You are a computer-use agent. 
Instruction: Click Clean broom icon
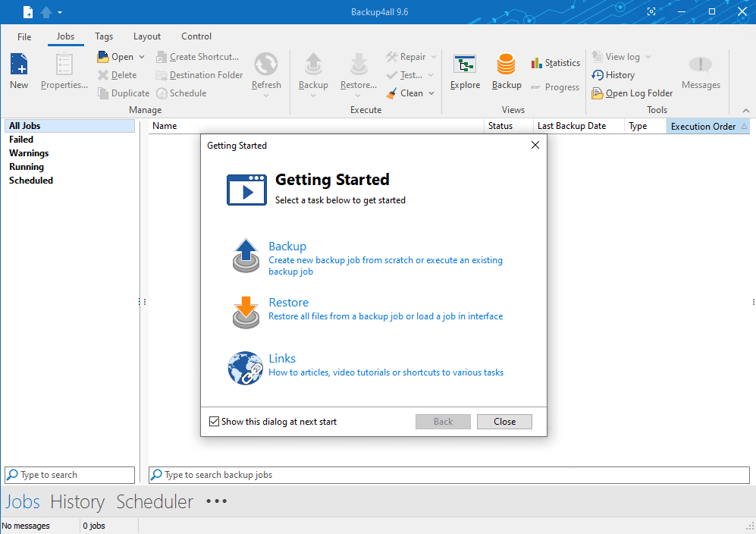point(392,93)
